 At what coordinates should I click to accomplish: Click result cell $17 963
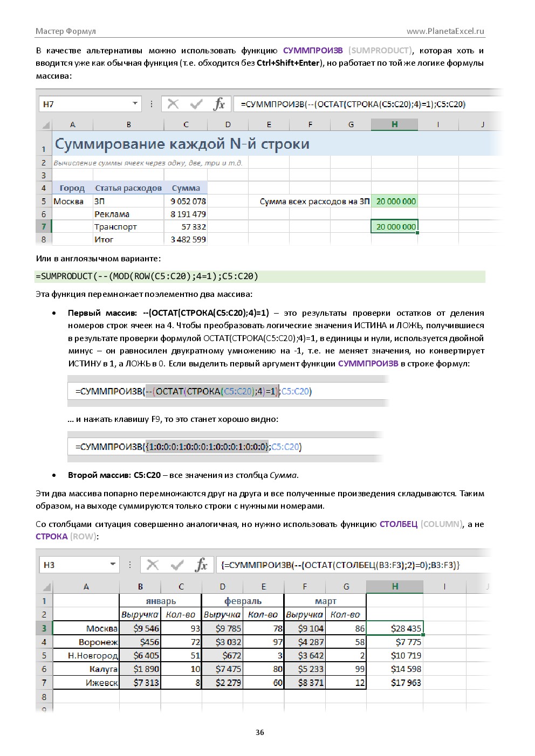click(x=395, y=682)
